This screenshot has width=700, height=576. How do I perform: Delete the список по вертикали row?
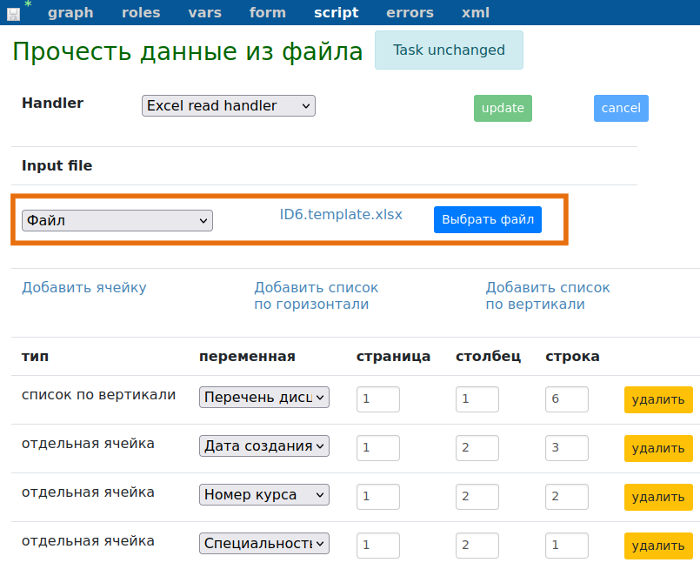pos(658,400)
